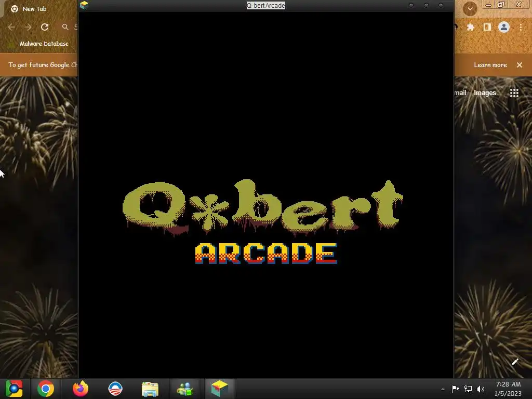
Task: Reload the Chrome page
Action: [x=45, y=27]
